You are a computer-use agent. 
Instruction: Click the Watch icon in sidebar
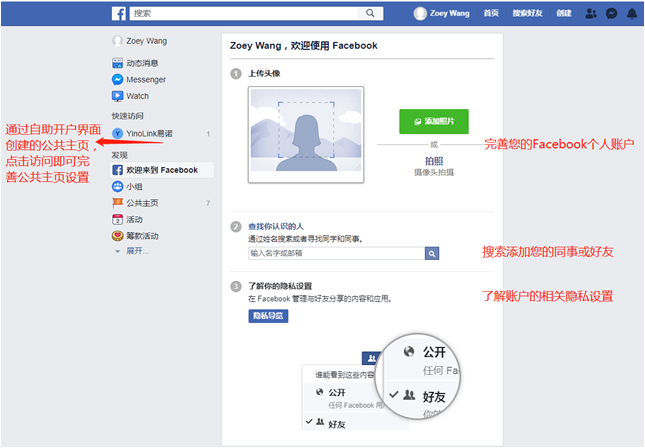(x=117, y=96)
